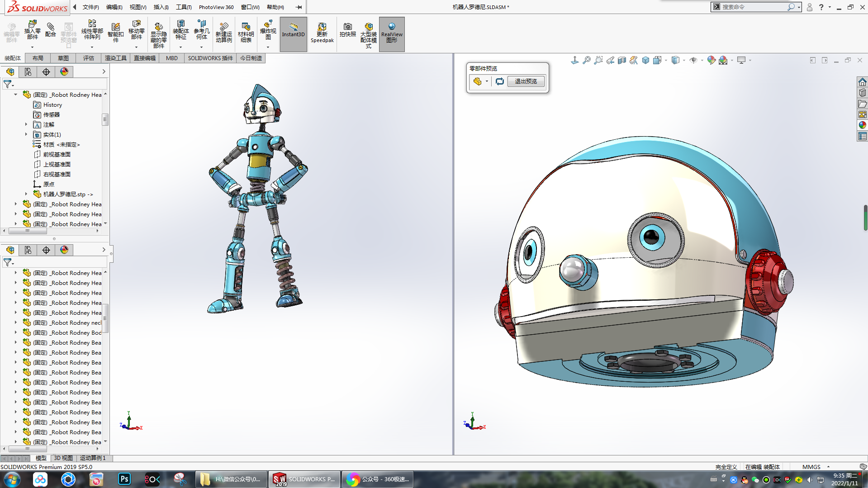Open units MMGS status bar dropdown

[x=828, y=467]
